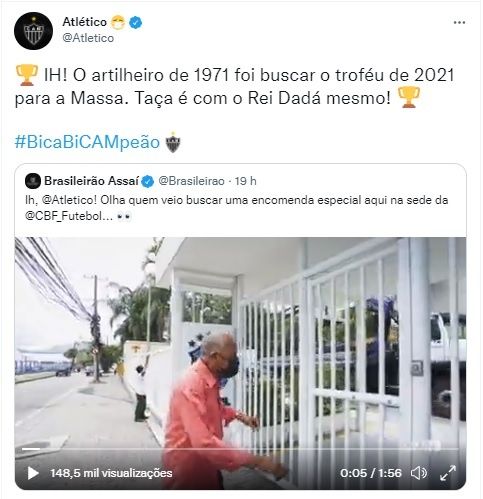Open the Brasileirão Assaí account name
Image resolution: width=483 pixels, height=499 pixels.
(91, 181)
